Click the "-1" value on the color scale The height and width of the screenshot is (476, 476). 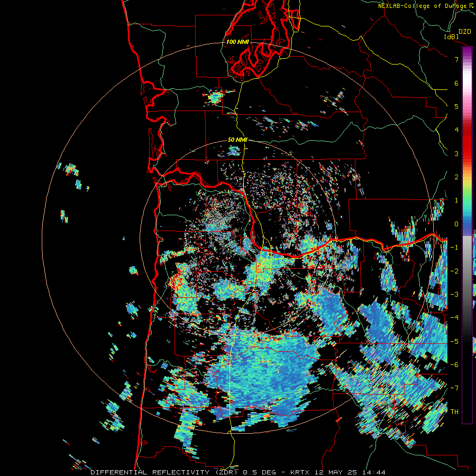pyautogui.click(x=454, y=248)
